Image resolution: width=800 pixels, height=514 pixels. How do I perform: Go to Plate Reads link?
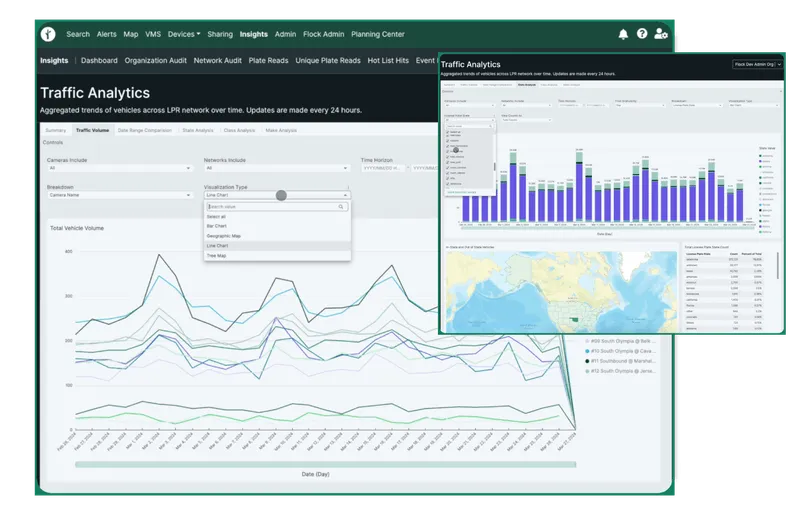[x=268, y=60]
